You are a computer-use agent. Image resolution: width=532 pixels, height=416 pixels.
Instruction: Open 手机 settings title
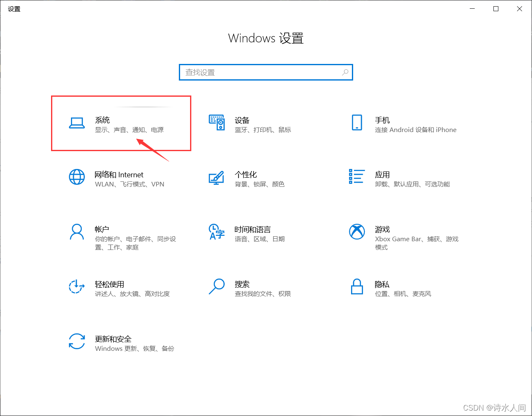pyautogui.click(x=382, y=120)
